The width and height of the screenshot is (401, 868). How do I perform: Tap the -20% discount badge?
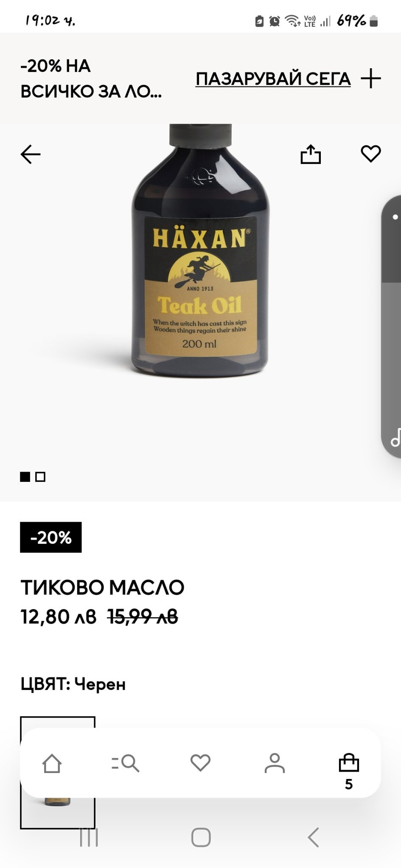tap(51, 537)
